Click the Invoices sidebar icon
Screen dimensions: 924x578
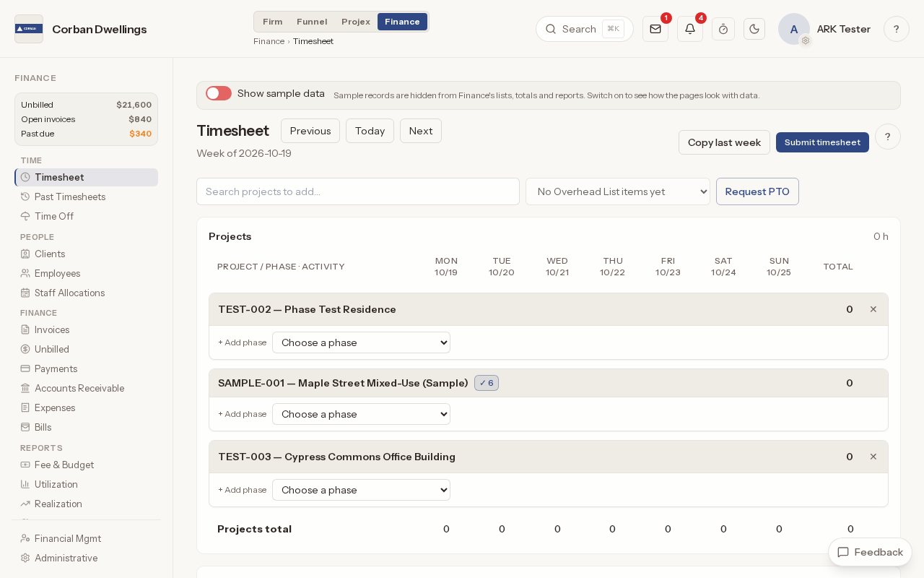(x=25, y=329)
